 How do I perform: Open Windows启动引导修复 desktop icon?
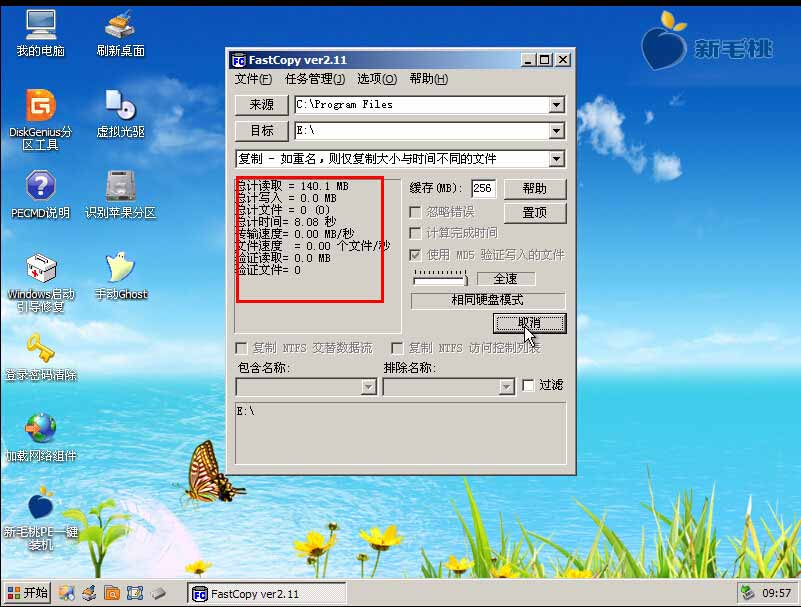(x=40, y=282)
